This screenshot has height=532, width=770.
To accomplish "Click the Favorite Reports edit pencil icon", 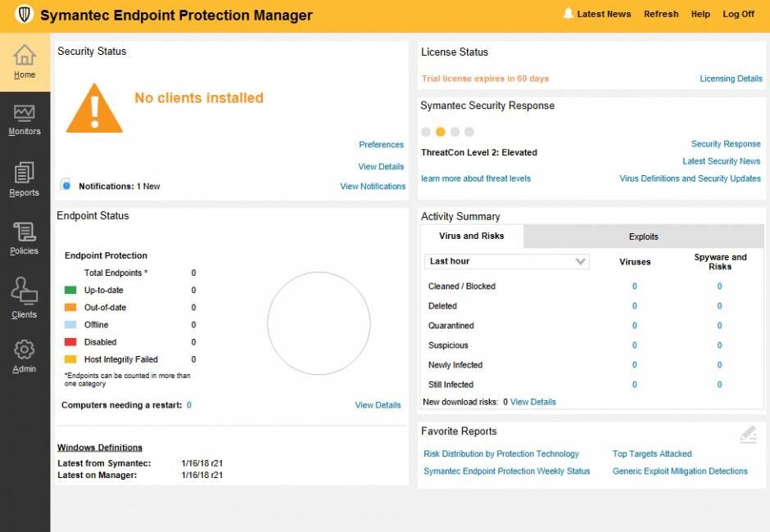I will coord(749,434).
